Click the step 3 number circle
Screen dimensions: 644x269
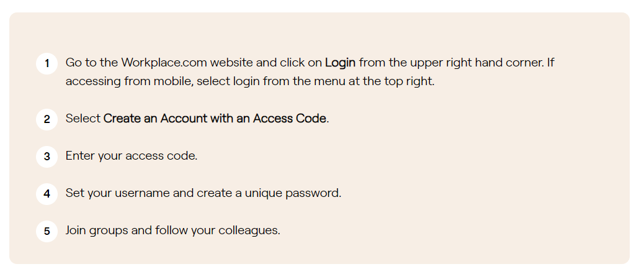pos(47,157)
